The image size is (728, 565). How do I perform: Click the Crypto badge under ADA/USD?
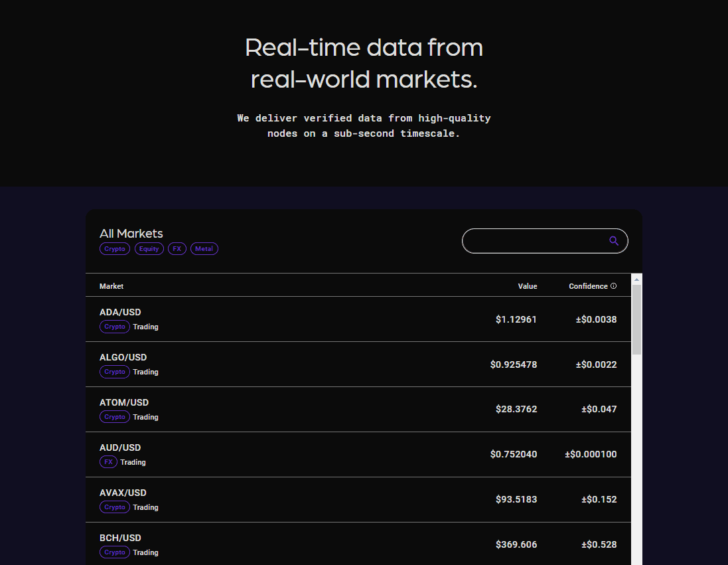tap(115, 327)
